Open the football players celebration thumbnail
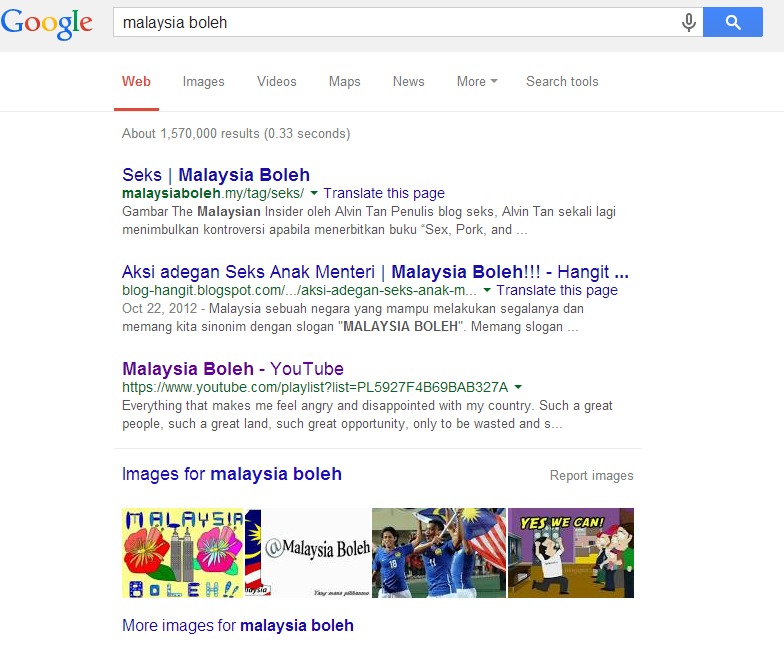The height and width of the screenshot is (646, 784). tap(439, 553)
